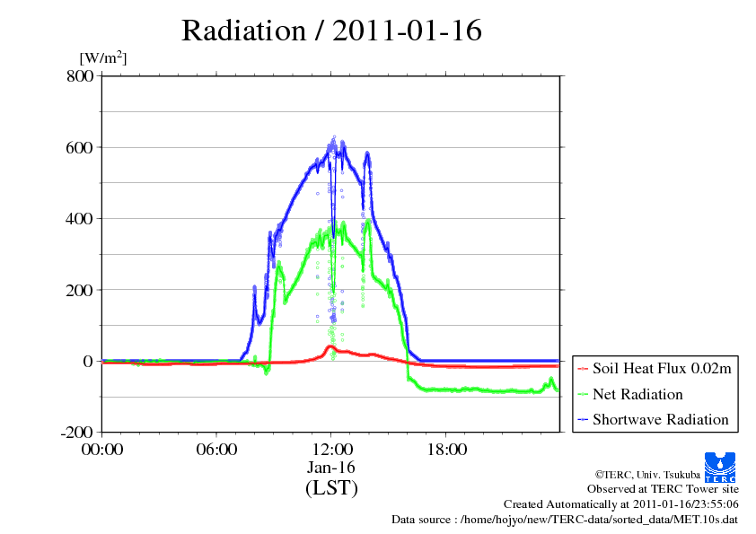Click the y-axis label '800'
Image resolution: width=756 pixels, height=534 pixels.
pos(80,76)
